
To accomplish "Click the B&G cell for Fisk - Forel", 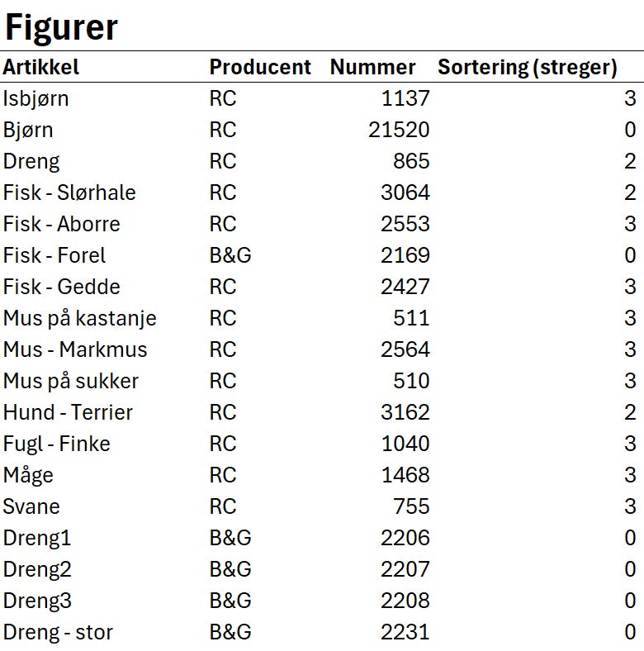I will 230,255.
